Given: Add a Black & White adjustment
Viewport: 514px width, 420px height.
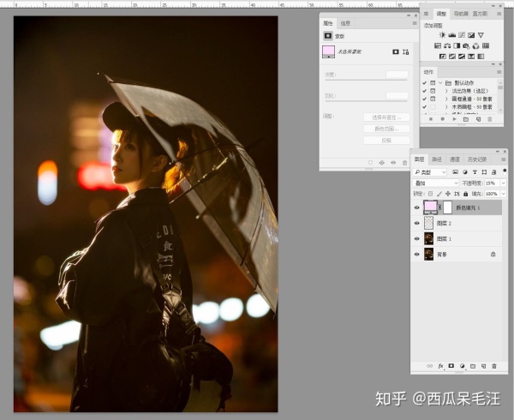Looking at the screenshot, I should coord(457,45).
